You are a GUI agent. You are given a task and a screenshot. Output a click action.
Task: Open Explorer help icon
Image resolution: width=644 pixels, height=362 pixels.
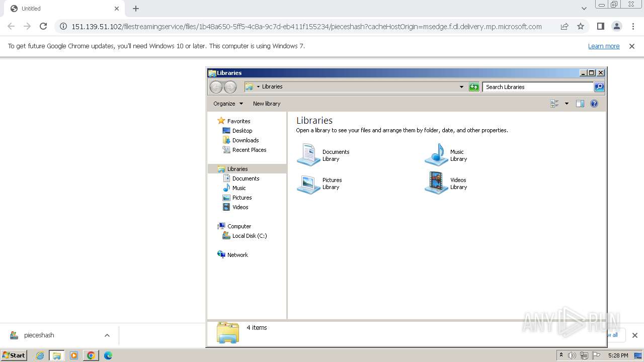tap(594, 104)
